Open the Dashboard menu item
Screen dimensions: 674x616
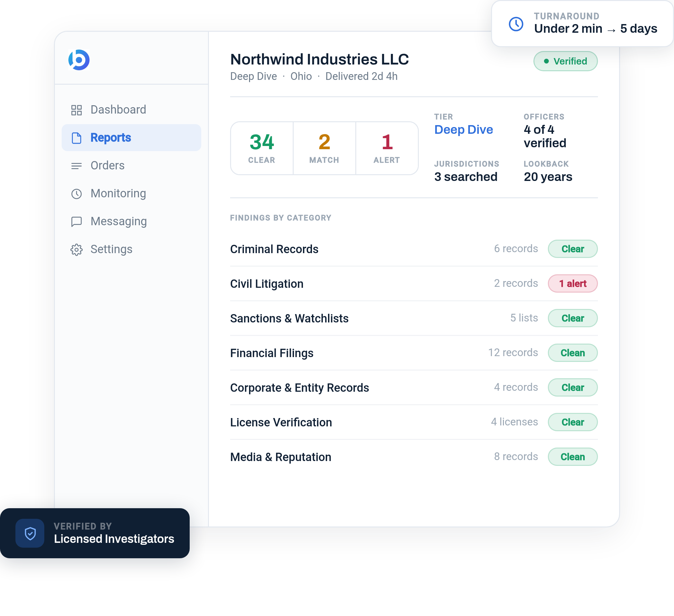point(131,110)
